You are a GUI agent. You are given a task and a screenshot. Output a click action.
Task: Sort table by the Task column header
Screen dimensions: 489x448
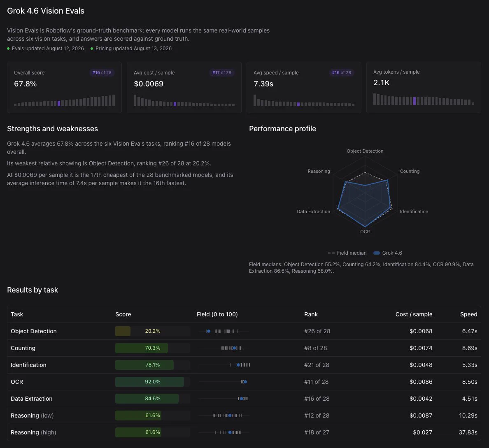point(17,314)
